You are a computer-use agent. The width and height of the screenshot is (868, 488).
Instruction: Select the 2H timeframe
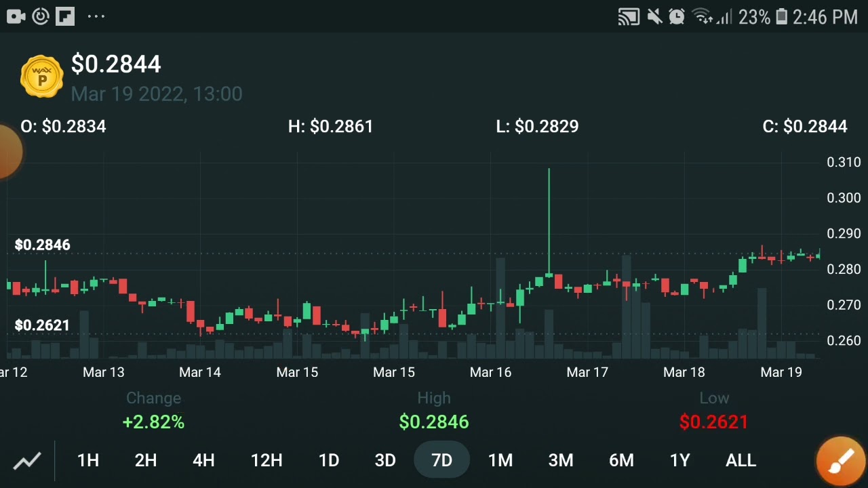coord(146,461)
